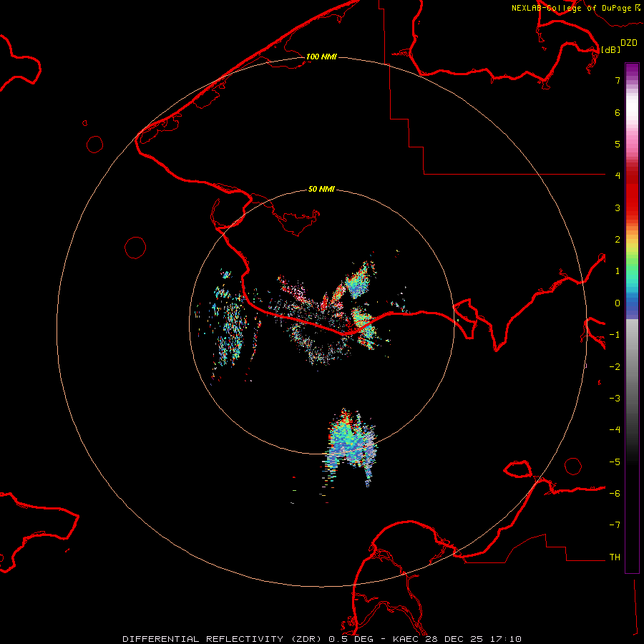
Task: Click the 1 value on the color scale
Action: coord(618,271)
